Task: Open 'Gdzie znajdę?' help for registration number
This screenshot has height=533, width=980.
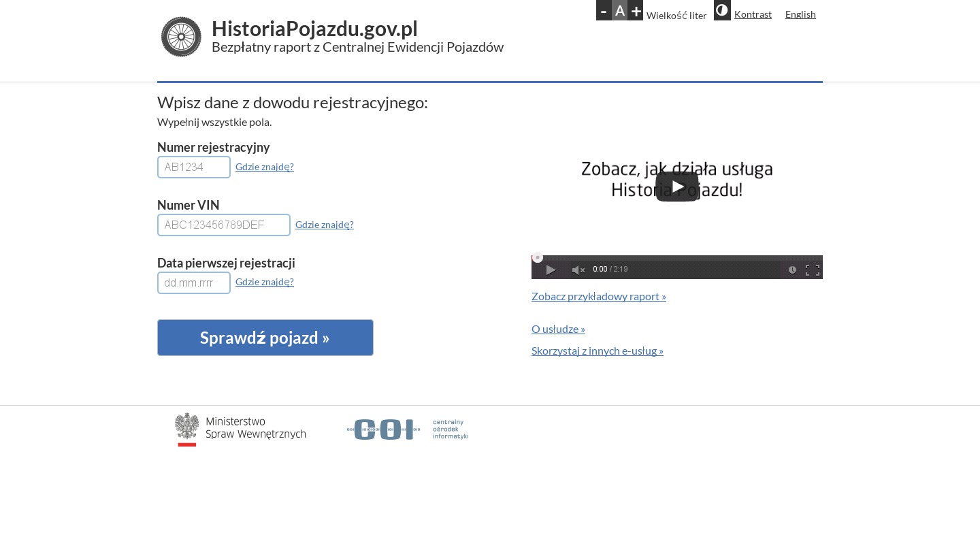Action: [265, 167]
